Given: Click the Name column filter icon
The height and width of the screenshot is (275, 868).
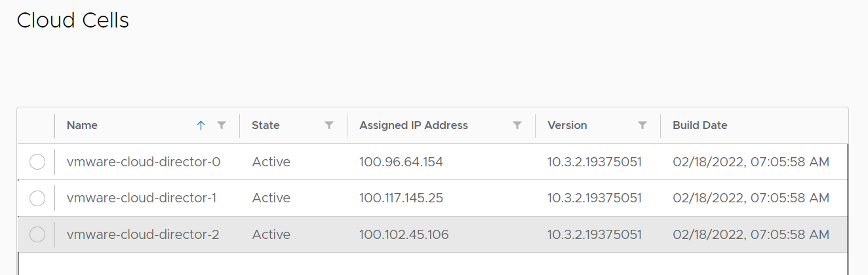Looking at the screenshot, I should pos(222,125).
